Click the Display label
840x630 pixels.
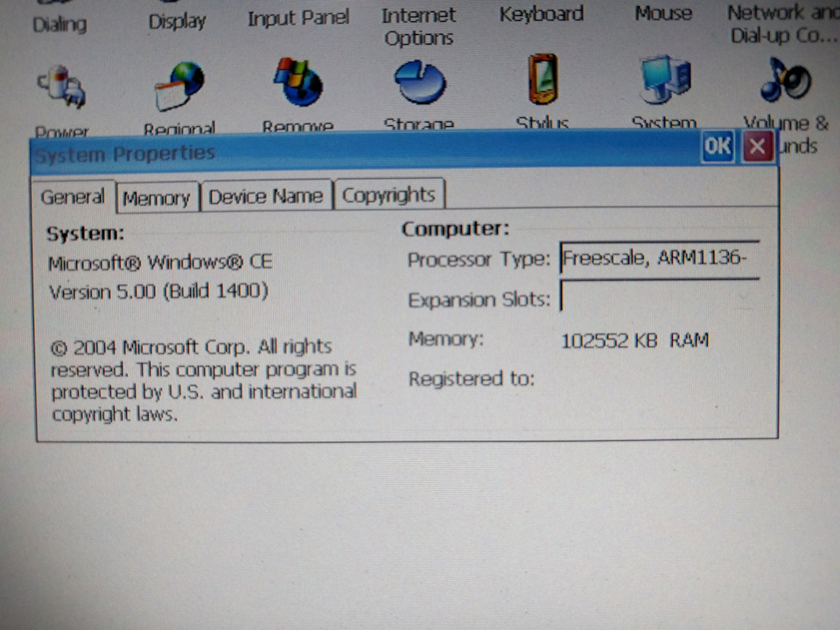[178, 21]
